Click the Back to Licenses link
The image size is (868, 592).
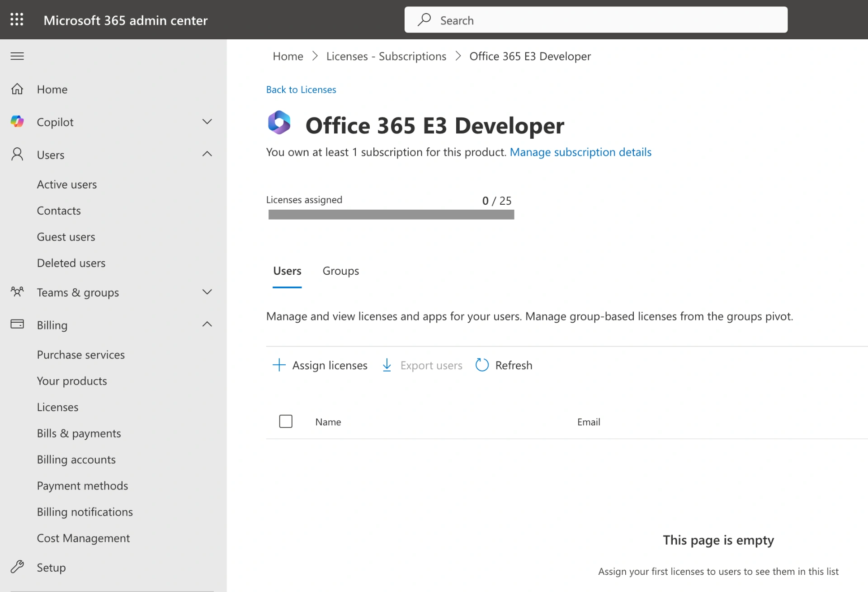(301, 89)
